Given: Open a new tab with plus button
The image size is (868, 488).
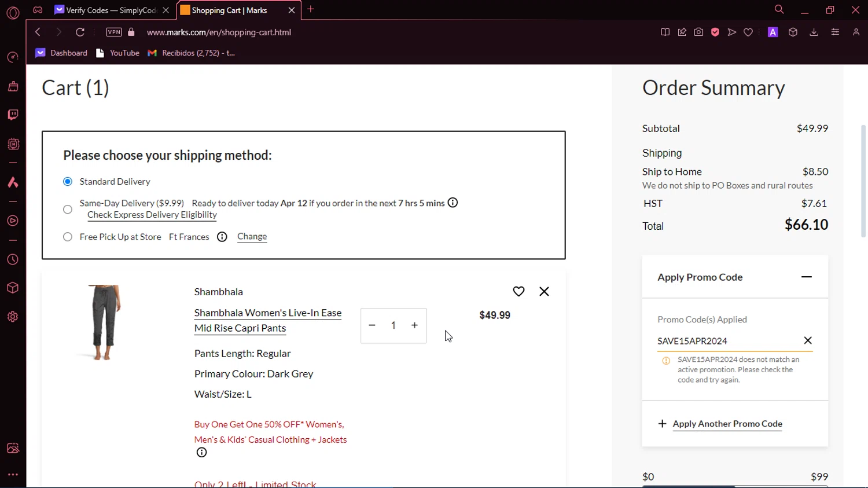Looking at the screenshot, I should tap(311, 9).
